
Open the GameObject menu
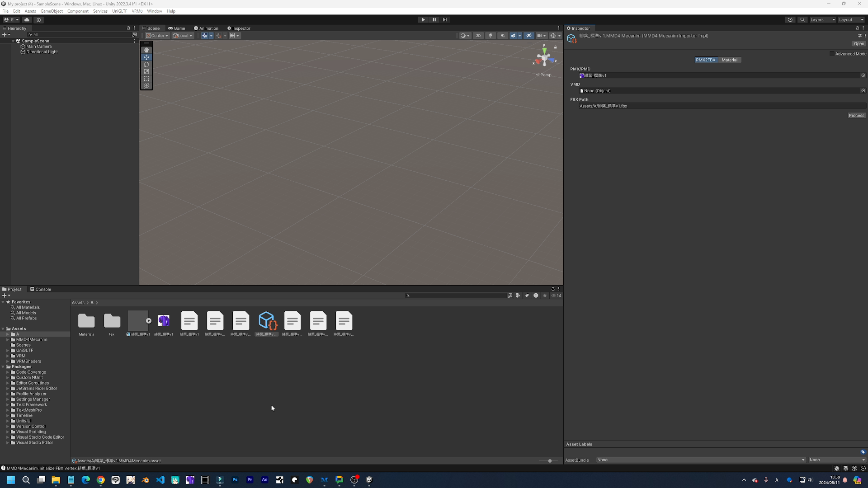[51, 11]
